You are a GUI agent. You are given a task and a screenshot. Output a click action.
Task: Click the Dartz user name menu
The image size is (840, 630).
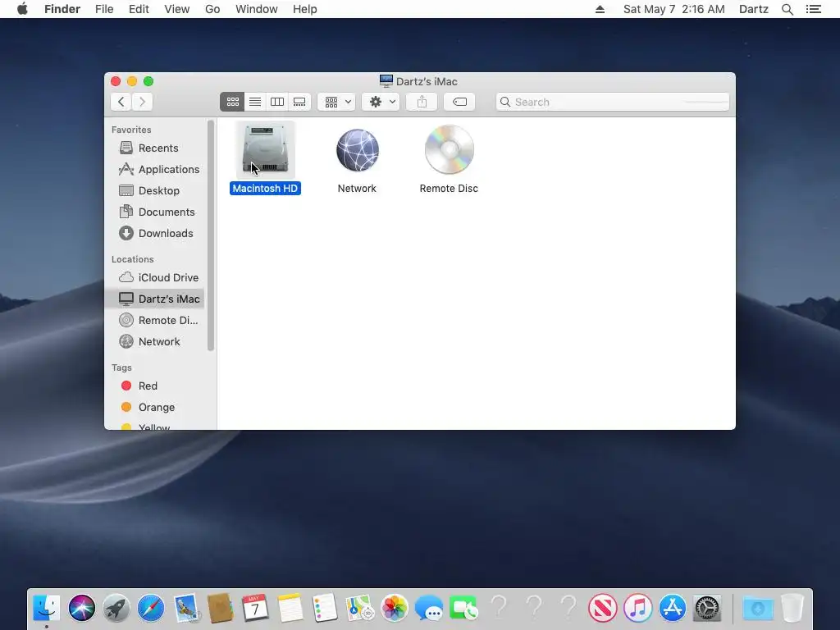click(x=754, y=9)
